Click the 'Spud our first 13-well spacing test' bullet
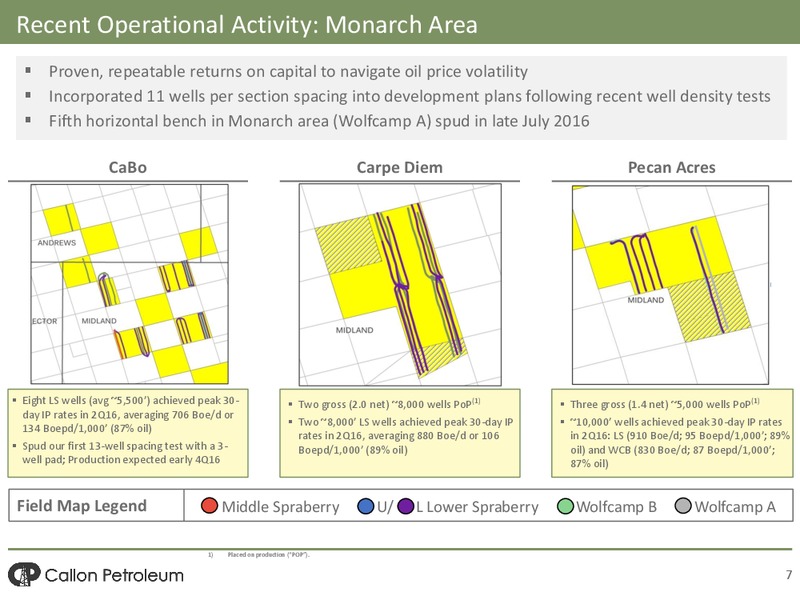This screenshot has height=600, width=800. [x=125, y=453]
